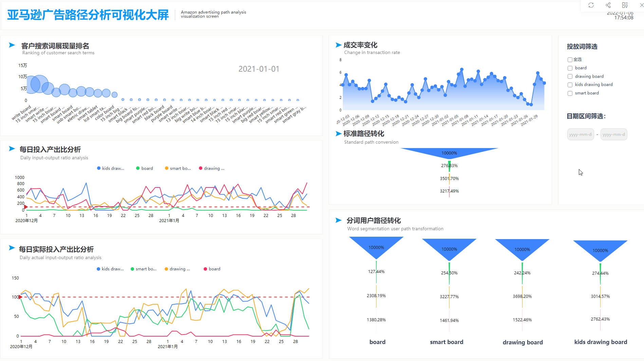Click the refresh icon in the top toolbar

591,5
